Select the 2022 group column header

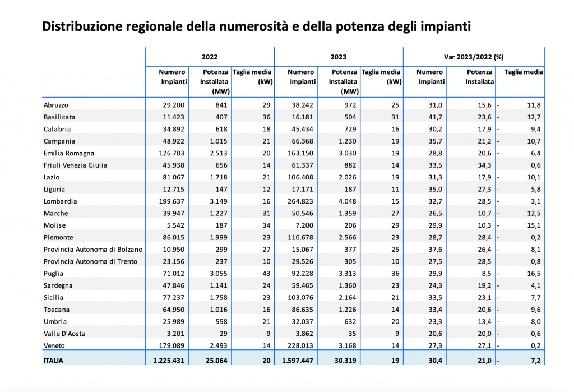[210, 57]
